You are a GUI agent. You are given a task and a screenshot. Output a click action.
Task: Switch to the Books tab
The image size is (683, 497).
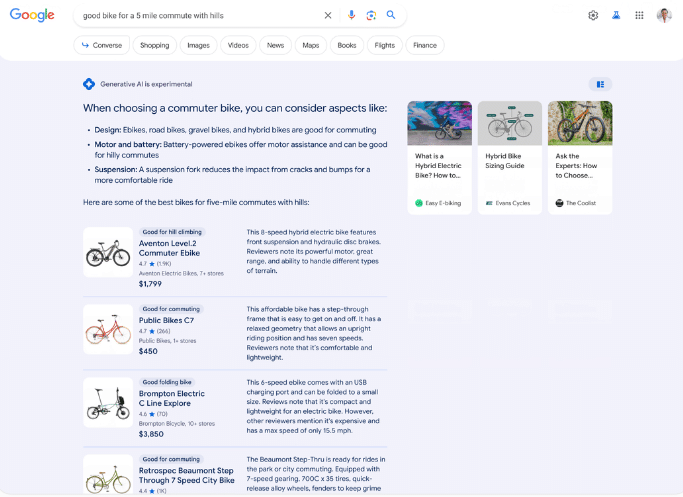[347, 45]
